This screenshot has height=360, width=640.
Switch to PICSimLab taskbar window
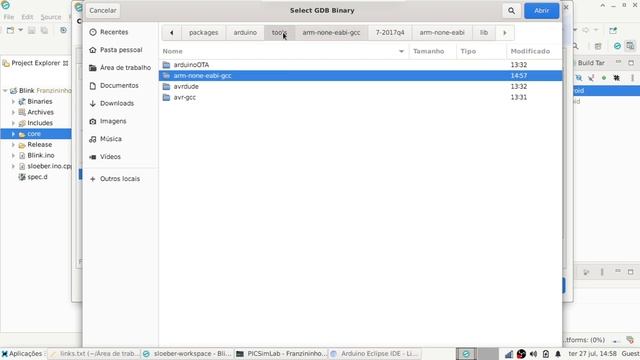tap(281, 354)
